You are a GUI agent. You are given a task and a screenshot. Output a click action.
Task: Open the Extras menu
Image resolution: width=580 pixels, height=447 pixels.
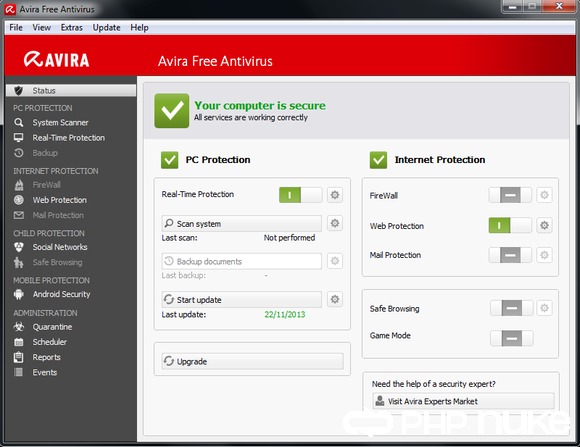72,28
